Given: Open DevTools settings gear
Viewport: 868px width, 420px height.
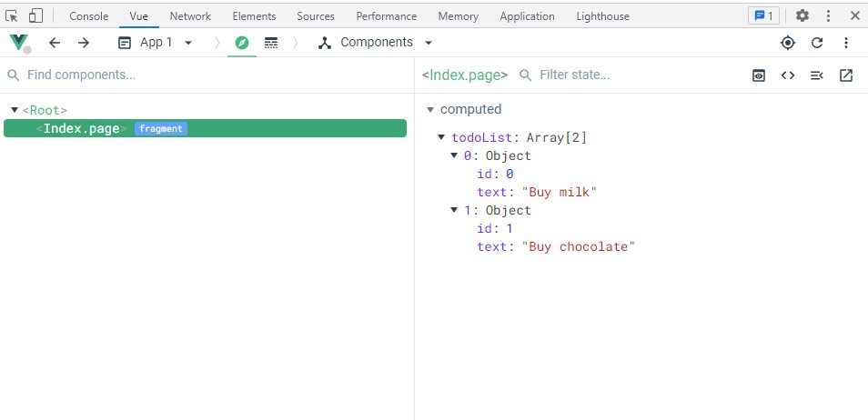Looking at the screenshot, I should (802, 15).
